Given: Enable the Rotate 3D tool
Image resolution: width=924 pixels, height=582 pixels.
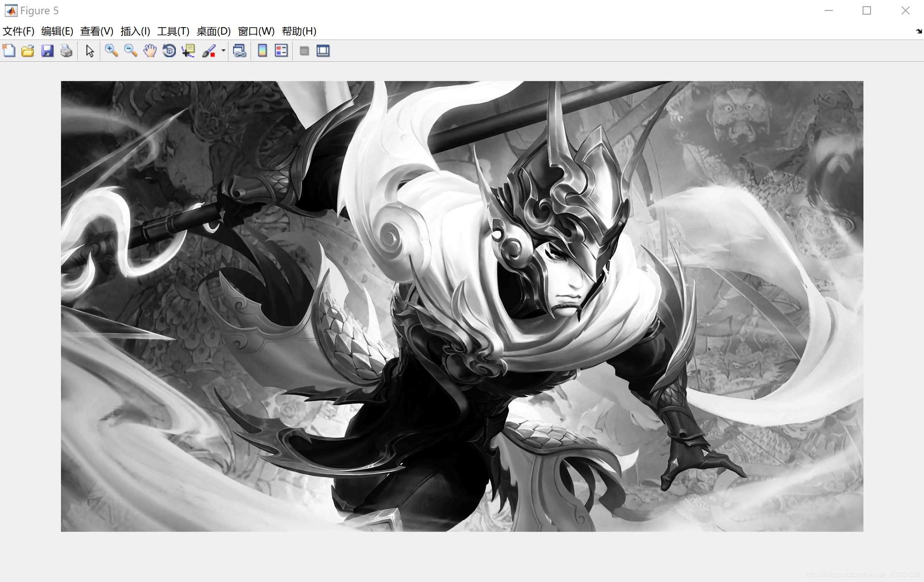Looking at the screenshot, I should [169, 51].
